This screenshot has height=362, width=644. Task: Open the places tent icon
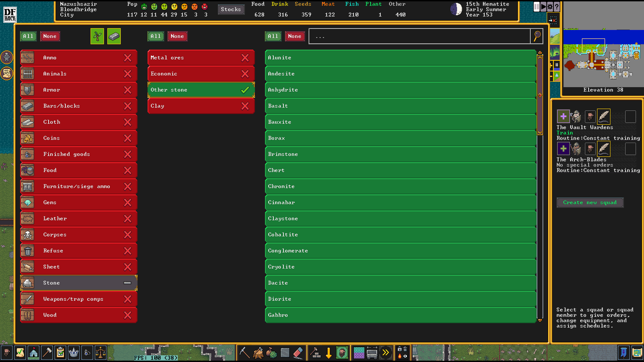pyautogui.click(x=34, y=353)
